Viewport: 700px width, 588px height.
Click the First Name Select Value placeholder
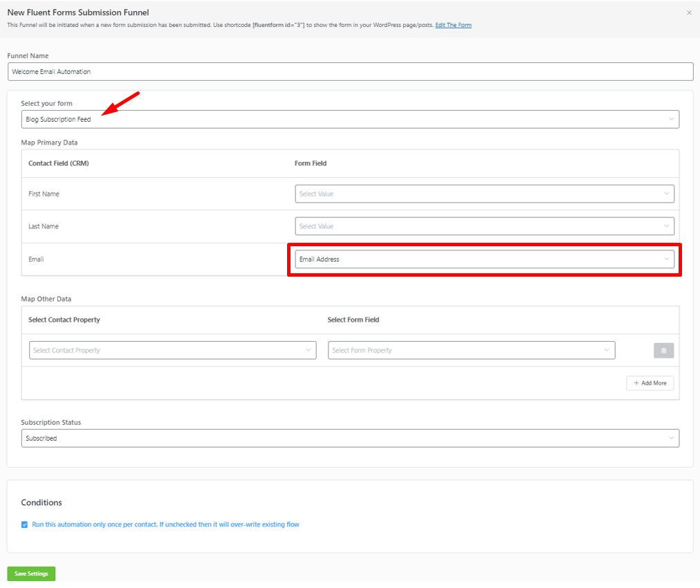tap(415, 194)
